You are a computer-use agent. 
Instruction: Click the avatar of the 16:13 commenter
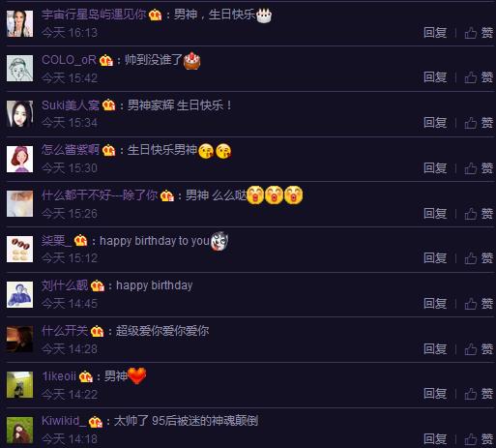click(20, 24)
